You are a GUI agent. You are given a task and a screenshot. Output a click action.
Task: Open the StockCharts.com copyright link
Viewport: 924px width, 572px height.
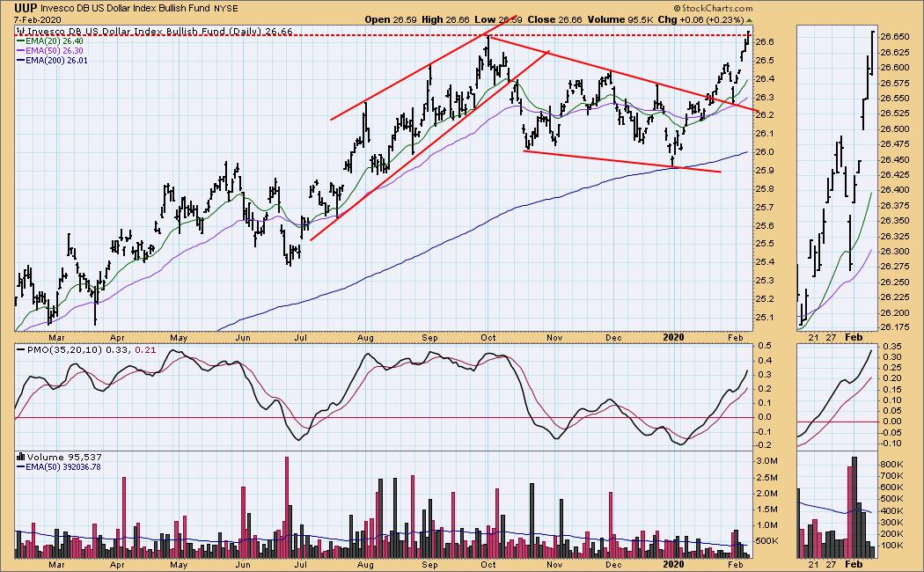click(713, 8)
